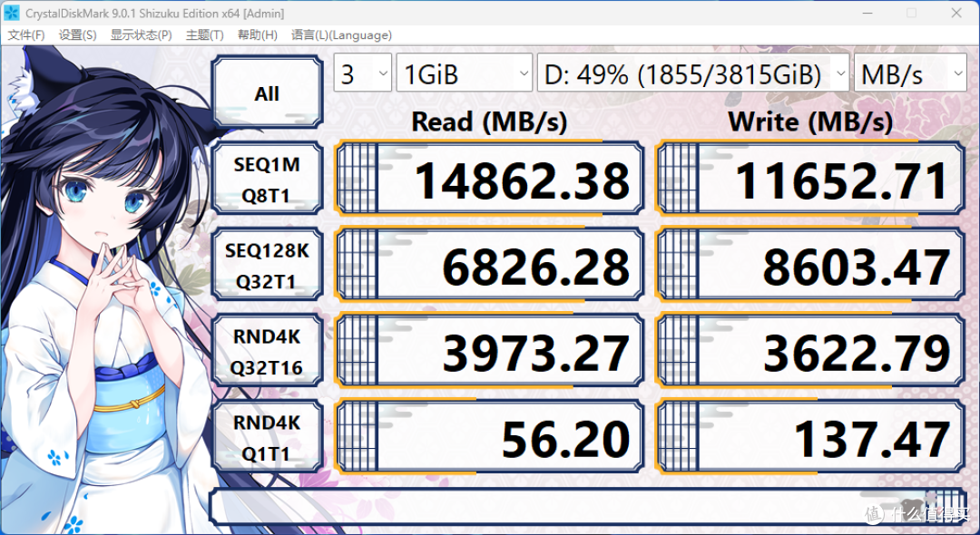980x535 pixels.
Task: Start the SEQ1M Q8T1 test
Action: click(x=267, y=180)
